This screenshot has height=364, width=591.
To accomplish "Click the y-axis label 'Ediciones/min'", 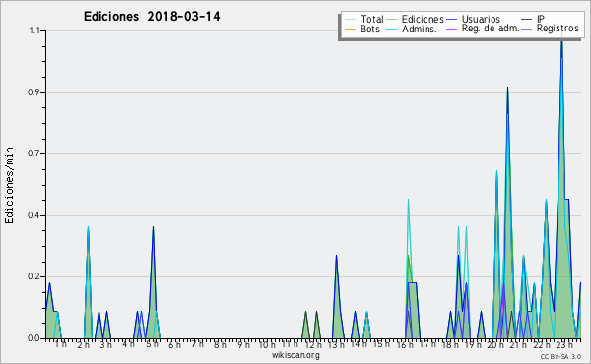I will click(x=9, y=185).
